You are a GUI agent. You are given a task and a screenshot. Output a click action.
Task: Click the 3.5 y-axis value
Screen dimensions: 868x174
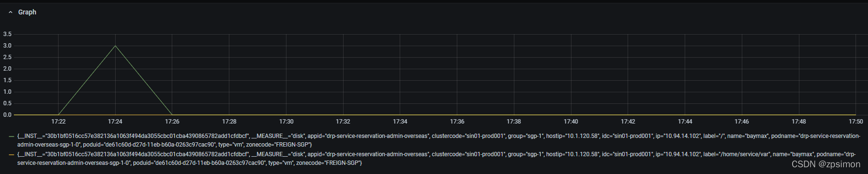click(x=7, y=34)
